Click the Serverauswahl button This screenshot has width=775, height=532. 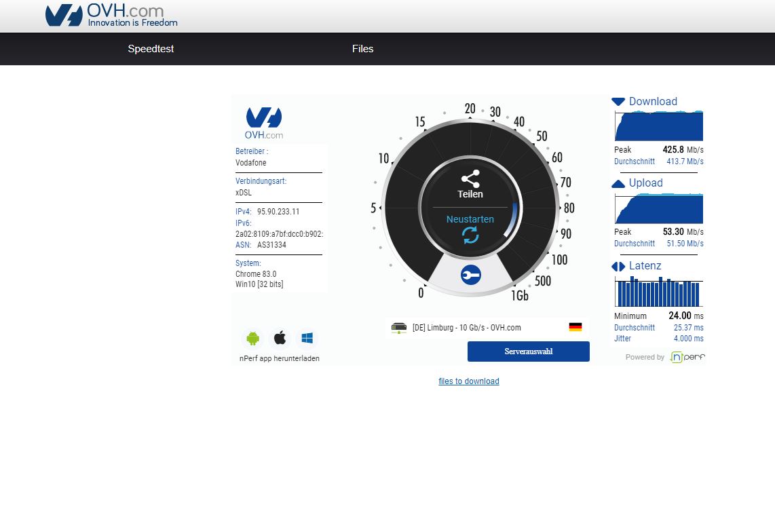529,351
